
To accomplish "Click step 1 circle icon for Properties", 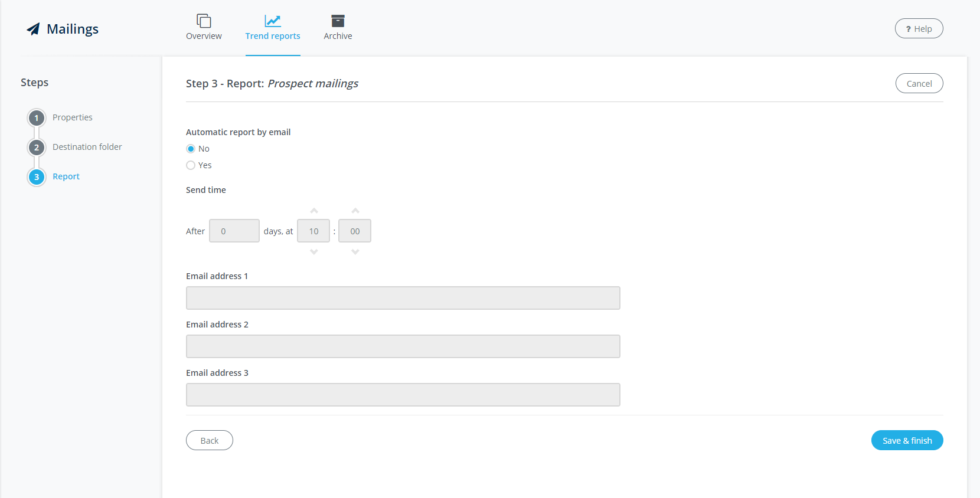I will [x=37, y=118].
